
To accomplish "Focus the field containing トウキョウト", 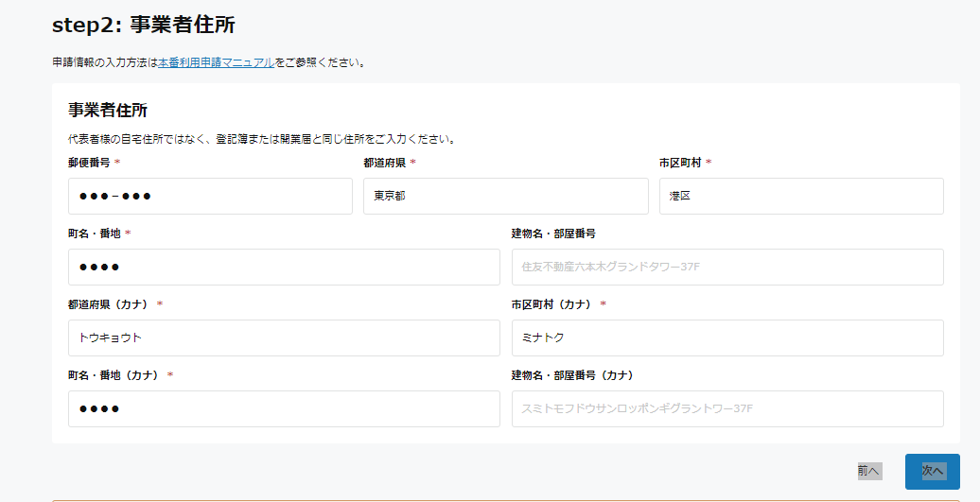I will point(284,338).
